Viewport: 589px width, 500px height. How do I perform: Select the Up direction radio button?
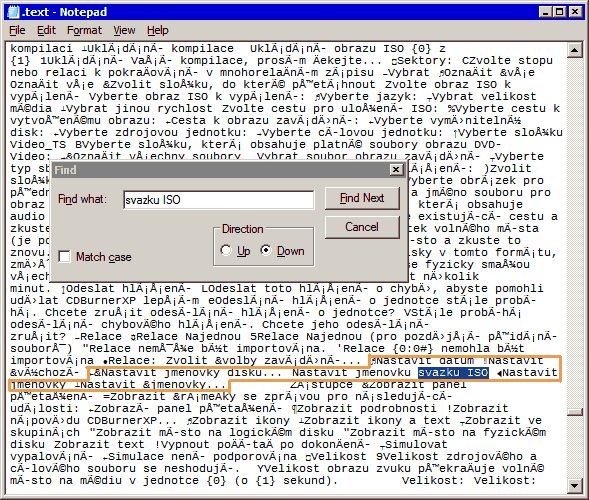[x=226, y=250]
